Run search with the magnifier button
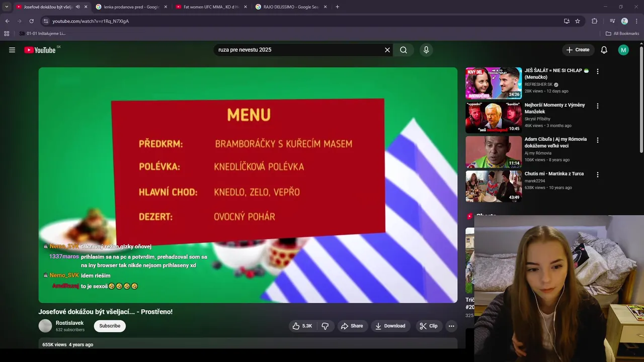Screen dimensions: 644x362 pos(404,50)
